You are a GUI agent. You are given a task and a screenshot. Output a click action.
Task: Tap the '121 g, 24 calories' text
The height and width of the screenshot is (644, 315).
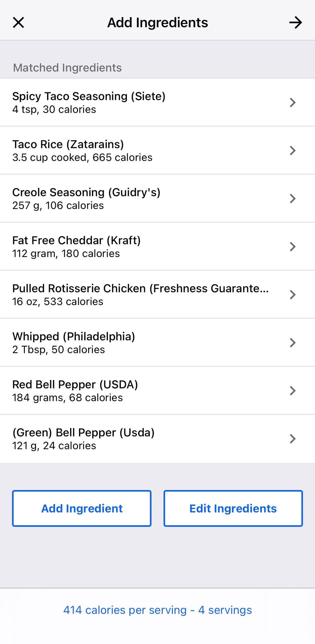click(54, 446)
